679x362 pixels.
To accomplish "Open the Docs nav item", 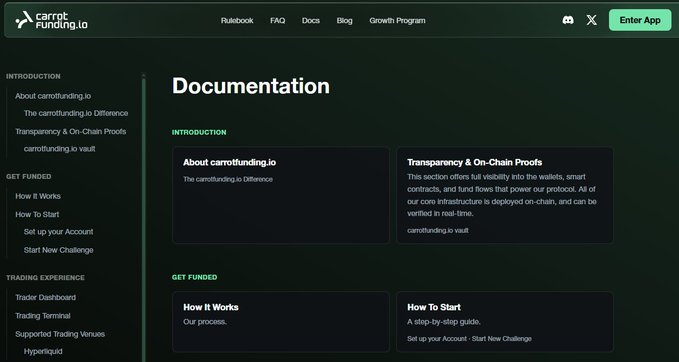I will tap(311, 20).
